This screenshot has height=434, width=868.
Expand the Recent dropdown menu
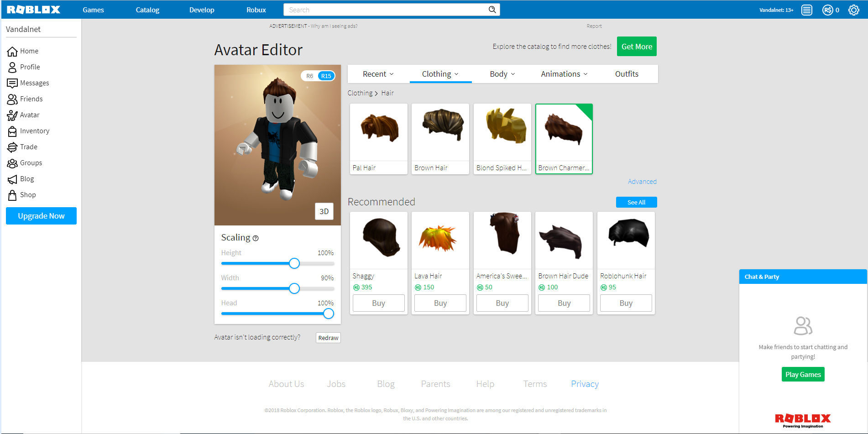(x=378, y=74)
